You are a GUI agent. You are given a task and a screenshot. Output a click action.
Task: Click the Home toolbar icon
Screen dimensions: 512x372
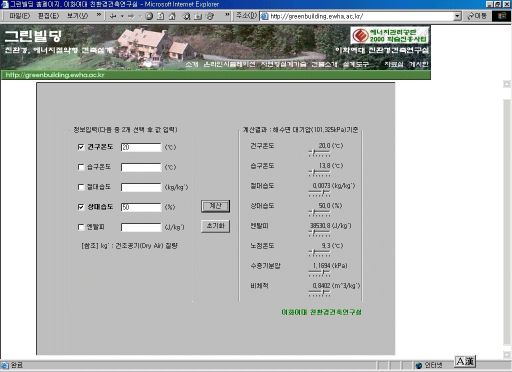[172, 16]
